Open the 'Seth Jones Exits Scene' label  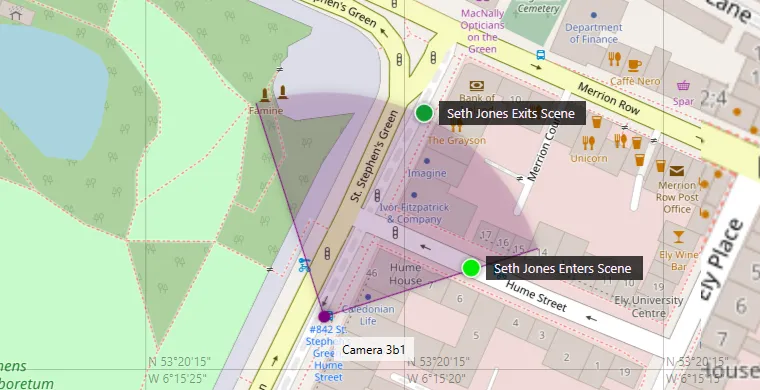[511, 113]
